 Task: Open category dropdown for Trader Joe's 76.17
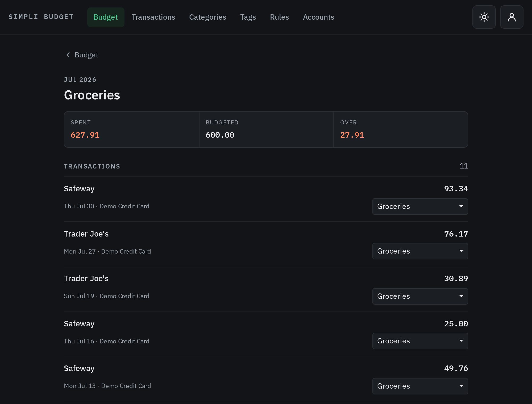click(x=420, y=251)
